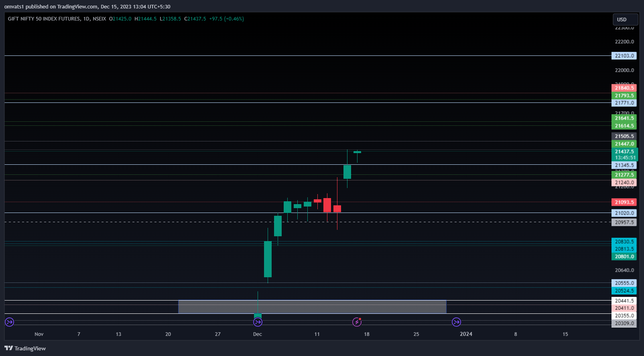Select the red 21840.5 price label
The height and width of the screenshot is (356, 644).
(624, 88)
